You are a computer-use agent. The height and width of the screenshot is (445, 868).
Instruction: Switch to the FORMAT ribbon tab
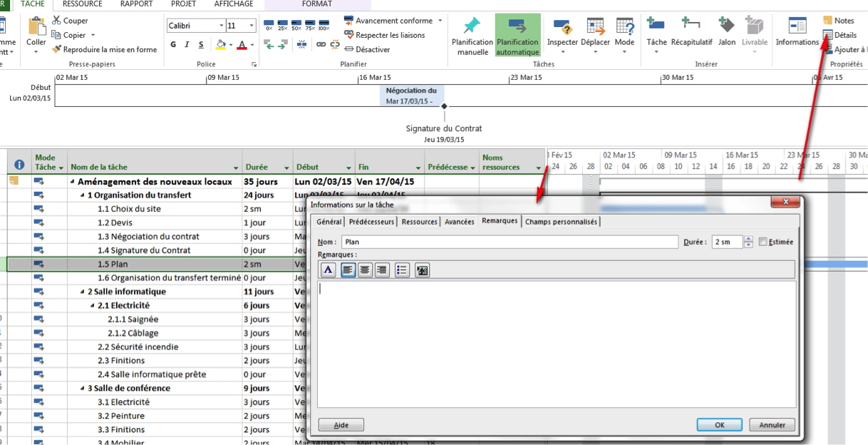(x=316, y=4)
